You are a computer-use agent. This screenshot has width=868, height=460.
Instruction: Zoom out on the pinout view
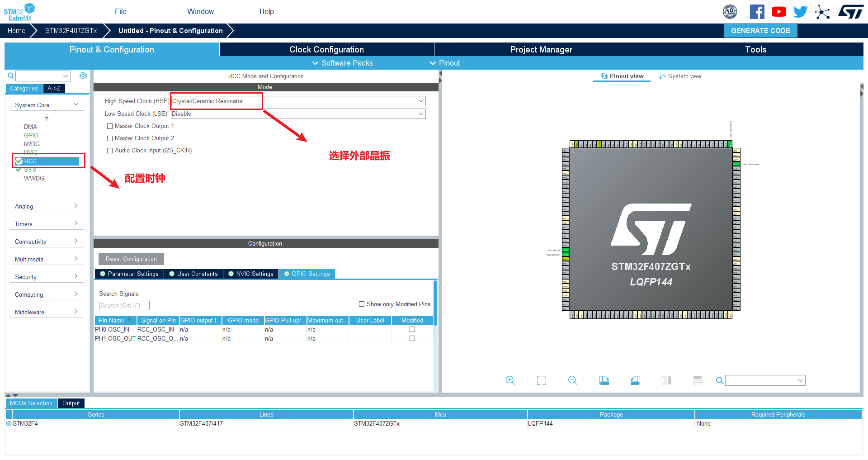click(x=573, y=380)
